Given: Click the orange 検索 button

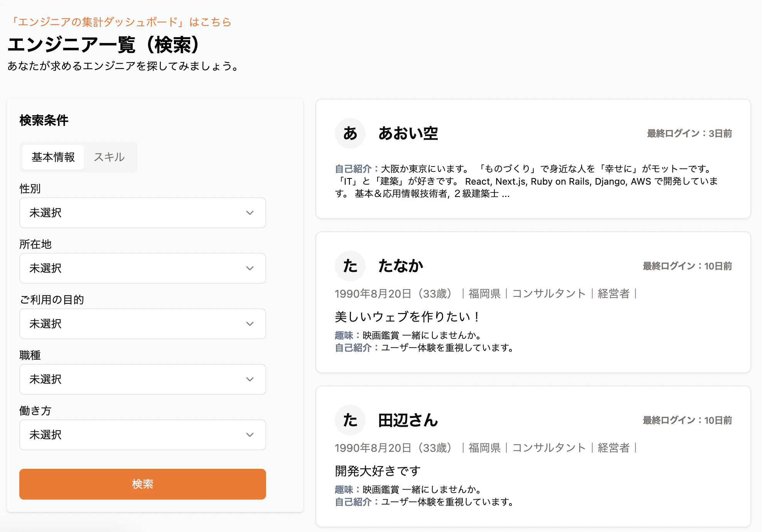Looking at the screenshot, I should 143,484.
